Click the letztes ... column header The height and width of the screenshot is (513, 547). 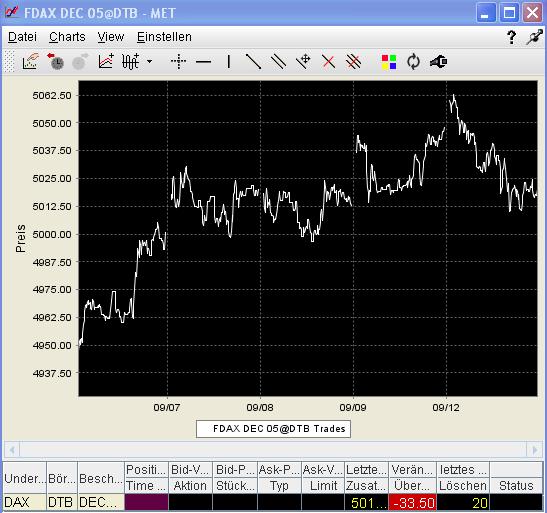tap(463, 470)
